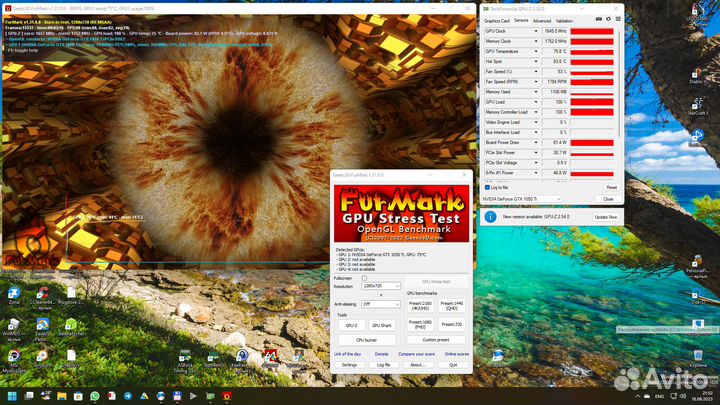This screenshot has width=720, height=405.
Task: Open the Recycle Bin desktop icon
Action: (x=698, y=358)
